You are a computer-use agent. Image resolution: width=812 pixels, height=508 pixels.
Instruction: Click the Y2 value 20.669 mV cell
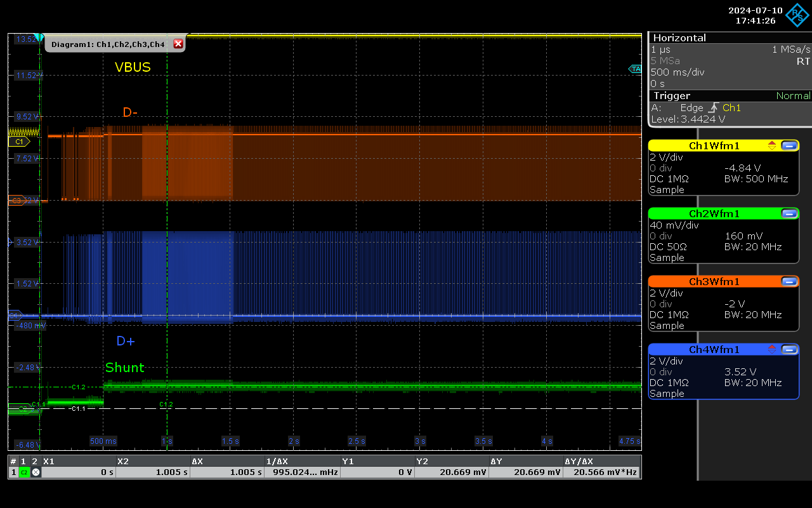[450, 472]
